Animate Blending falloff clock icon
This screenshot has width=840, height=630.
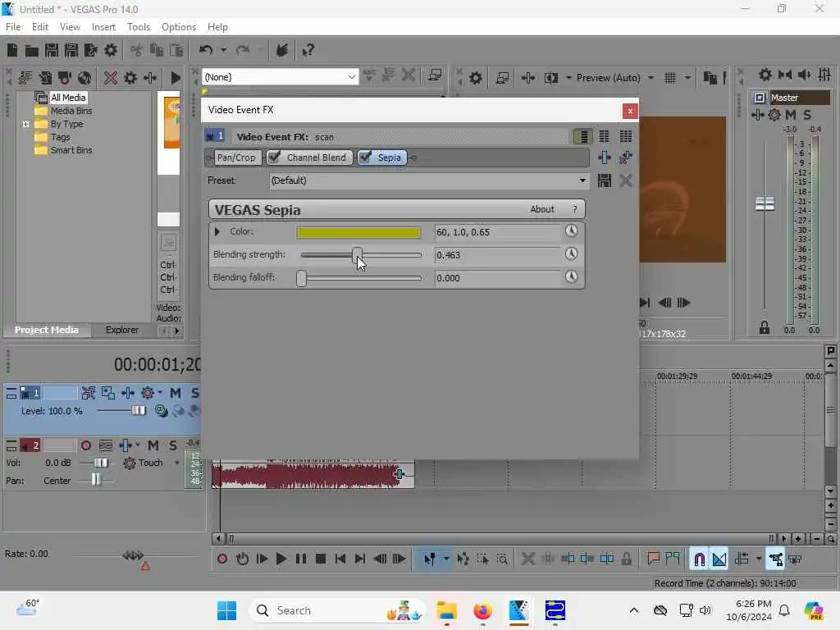571,277
